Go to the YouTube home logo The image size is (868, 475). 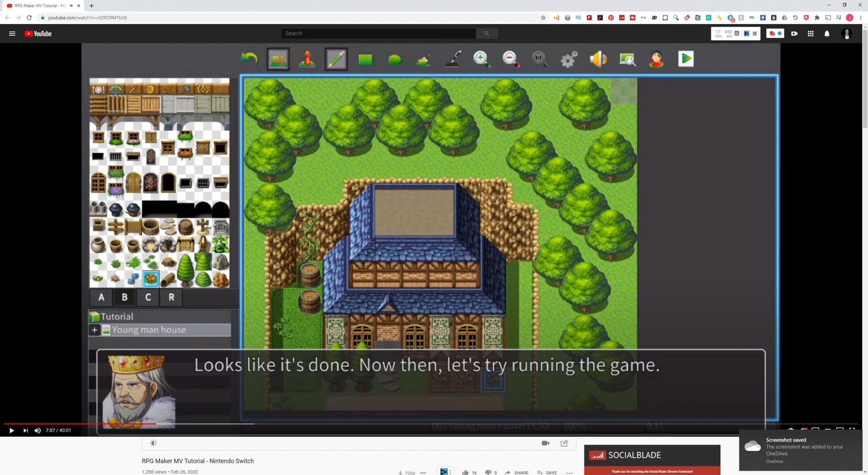(38, 34)
